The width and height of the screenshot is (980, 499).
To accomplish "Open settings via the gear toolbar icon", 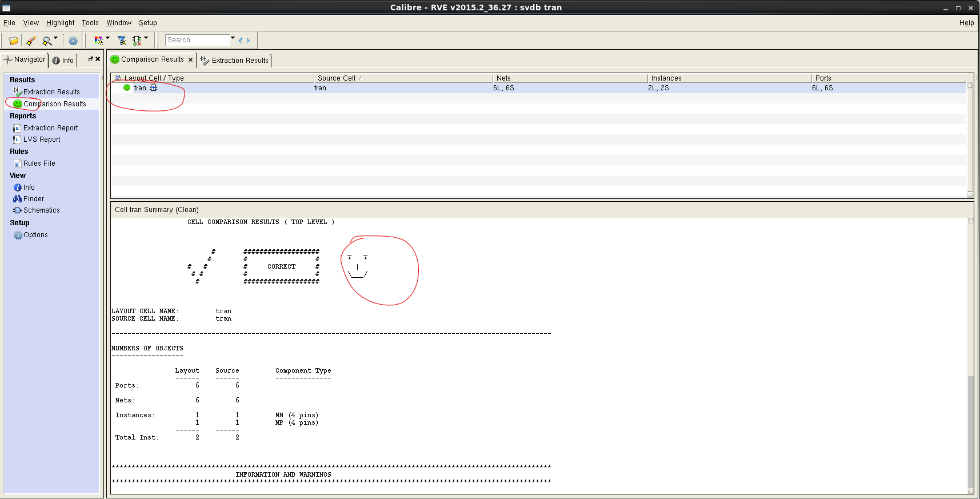I will (73, 41).
